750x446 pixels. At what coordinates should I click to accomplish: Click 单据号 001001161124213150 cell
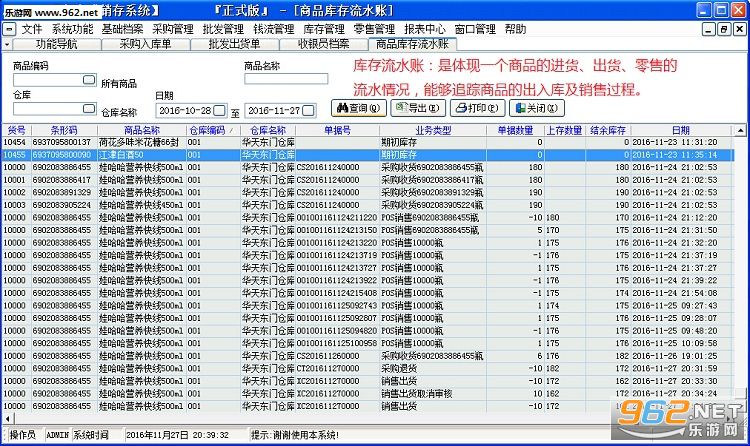[337, 230]
